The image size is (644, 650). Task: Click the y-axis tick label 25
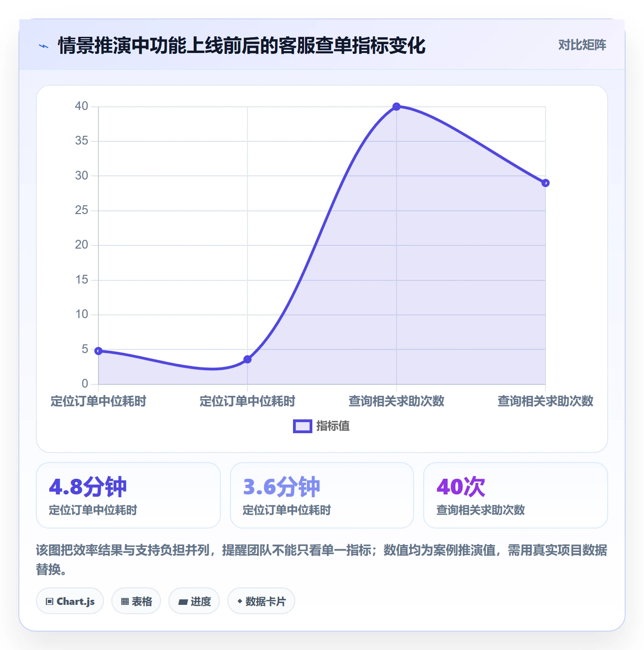(81, 210)
